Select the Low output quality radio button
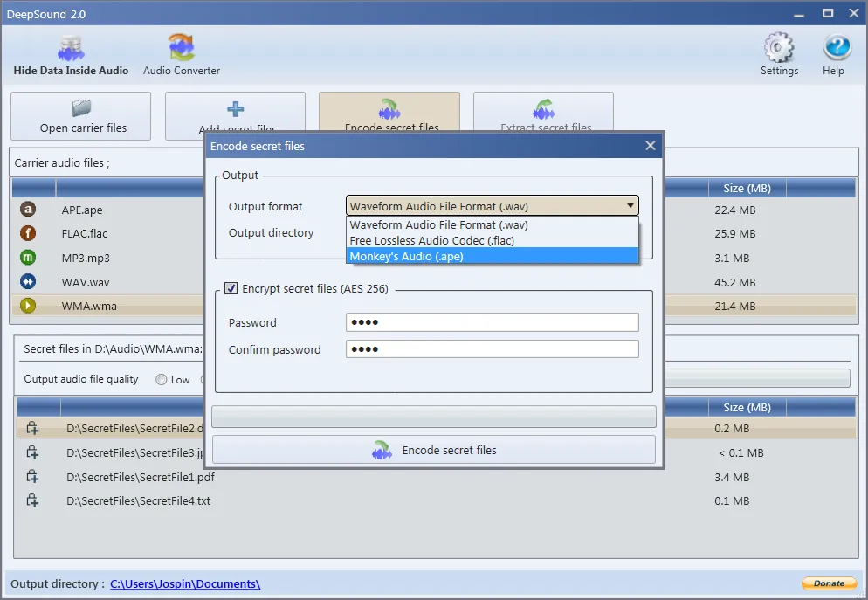 coord(162,379)
